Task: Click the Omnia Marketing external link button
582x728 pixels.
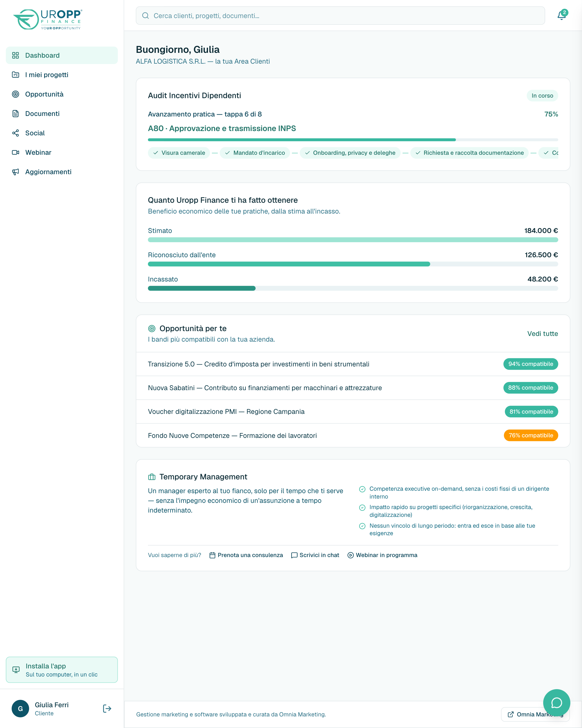Action: [535, 714]
